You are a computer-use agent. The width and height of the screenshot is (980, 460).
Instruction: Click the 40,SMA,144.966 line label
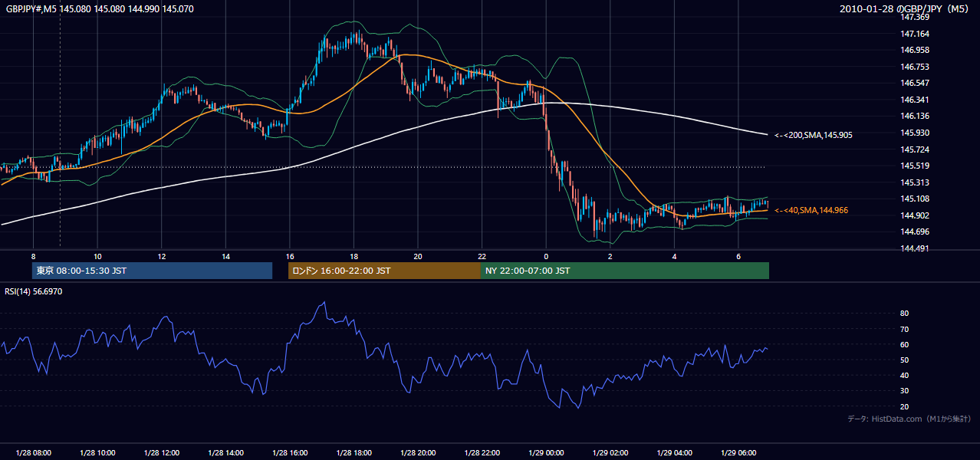click(x=811, y=210)
